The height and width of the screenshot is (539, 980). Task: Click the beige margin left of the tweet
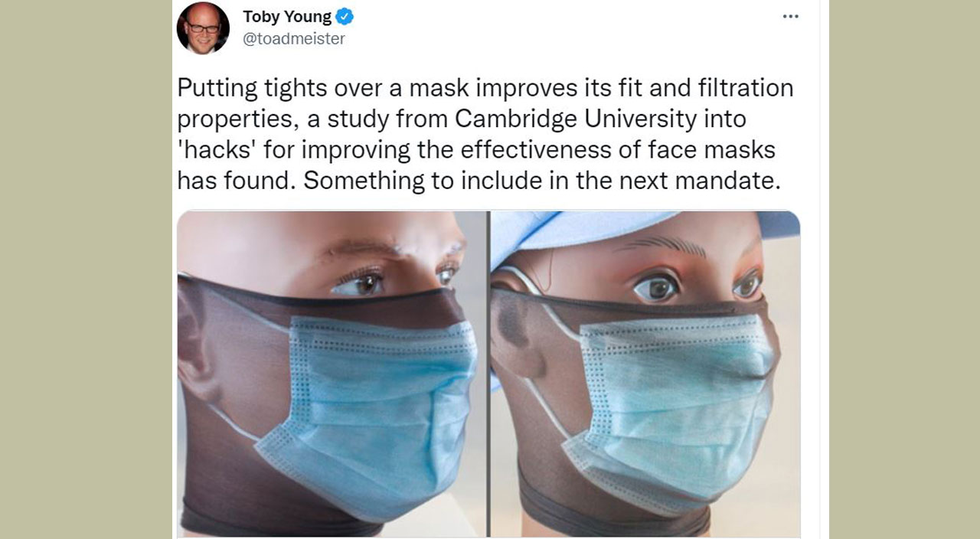86,269
